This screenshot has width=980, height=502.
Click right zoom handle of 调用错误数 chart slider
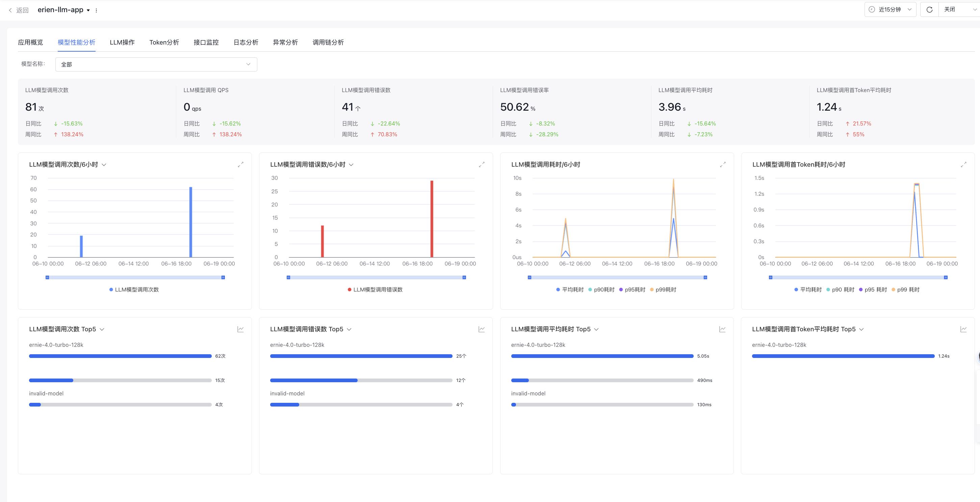tap(464, 277)
